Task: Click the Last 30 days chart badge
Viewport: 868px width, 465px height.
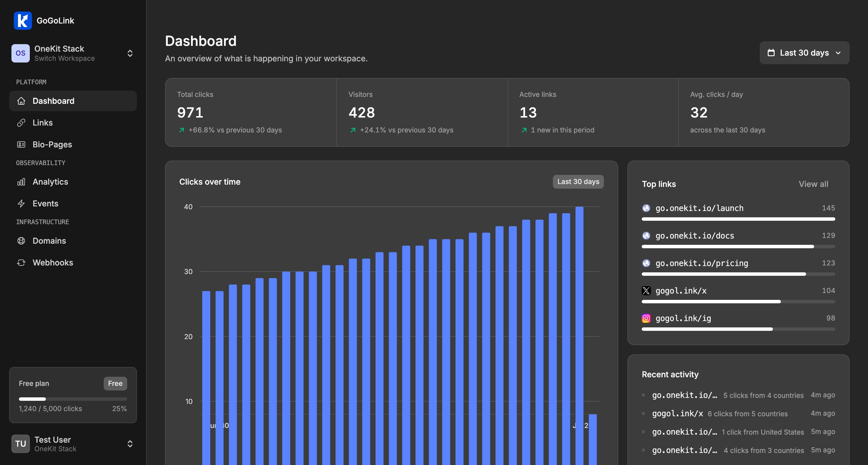Action: click(x=578, y=182)
